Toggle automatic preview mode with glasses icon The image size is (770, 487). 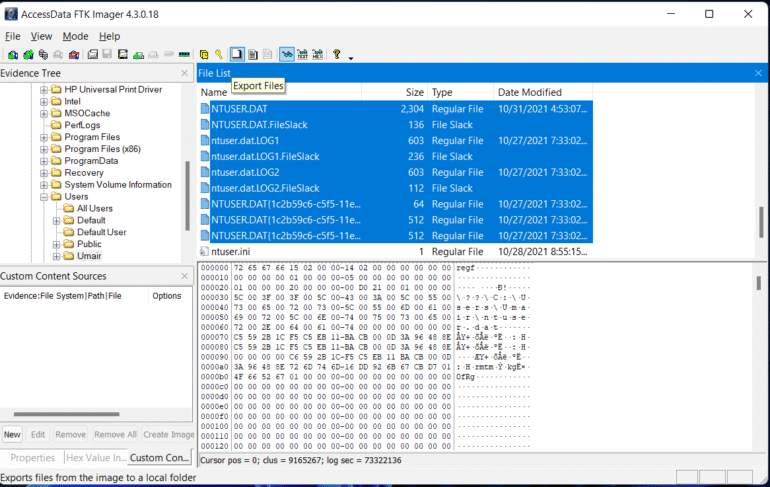point(287,54)
